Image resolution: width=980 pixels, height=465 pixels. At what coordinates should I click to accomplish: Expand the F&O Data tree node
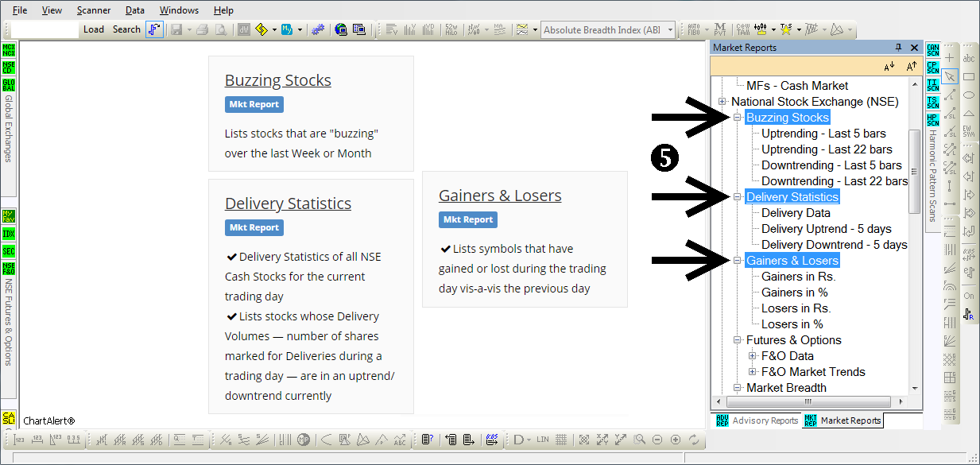(x=752, y=356)
